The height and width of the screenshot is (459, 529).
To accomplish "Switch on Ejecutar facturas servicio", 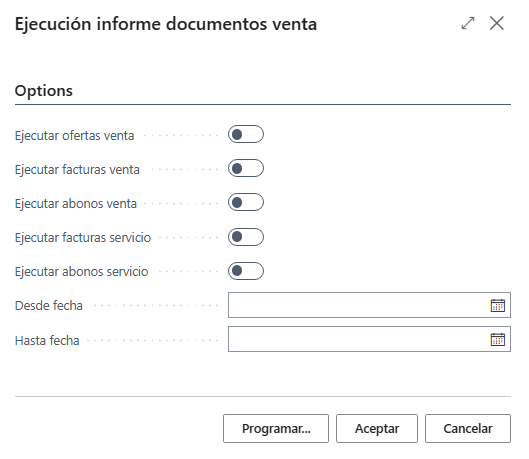I will click(x=246, y=237).
